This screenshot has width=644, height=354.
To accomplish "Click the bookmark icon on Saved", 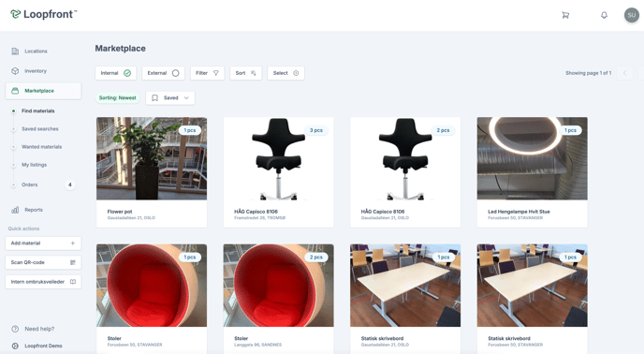I will pyautogui.click(x=154, y=97).
